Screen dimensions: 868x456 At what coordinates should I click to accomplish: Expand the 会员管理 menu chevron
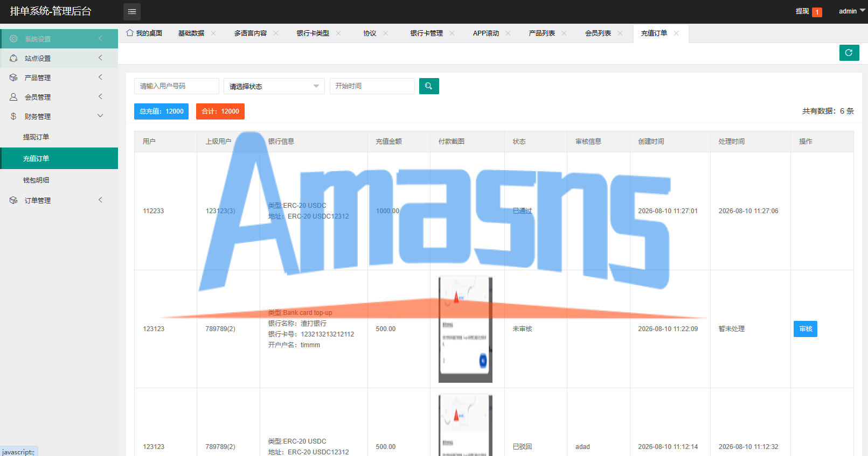100,96
